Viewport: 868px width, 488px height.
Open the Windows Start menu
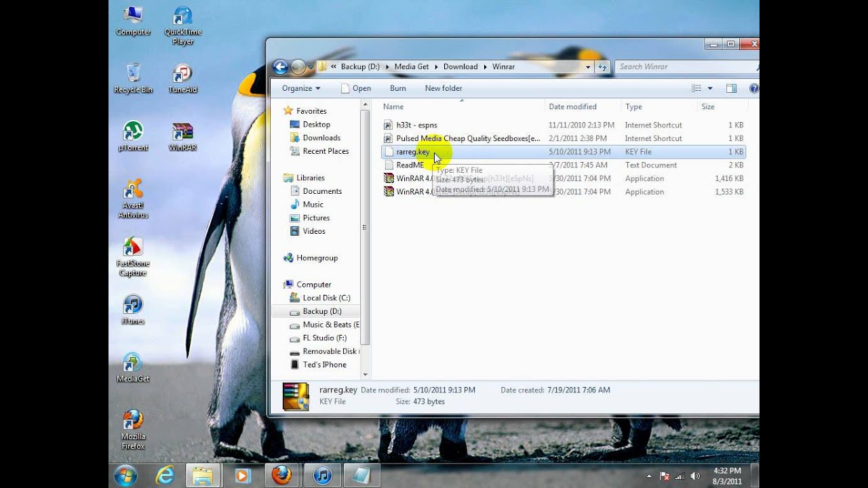125,475
